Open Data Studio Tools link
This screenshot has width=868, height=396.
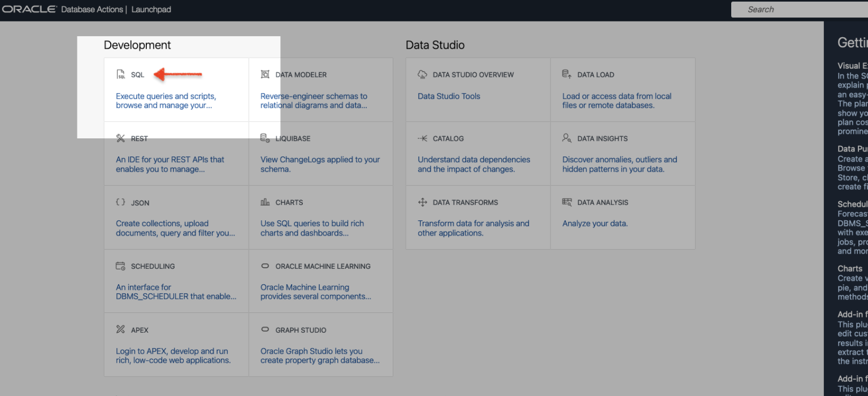449,96
